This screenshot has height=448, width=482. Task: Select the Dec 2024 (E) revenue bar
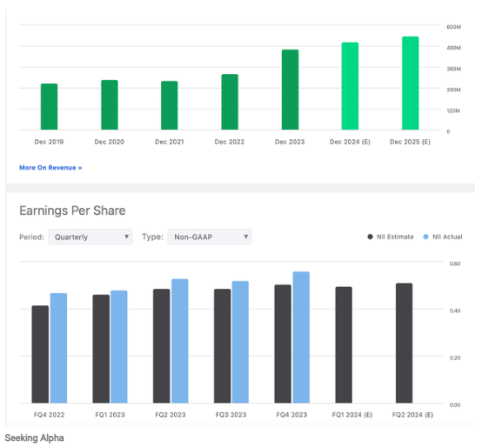[350, 86]
